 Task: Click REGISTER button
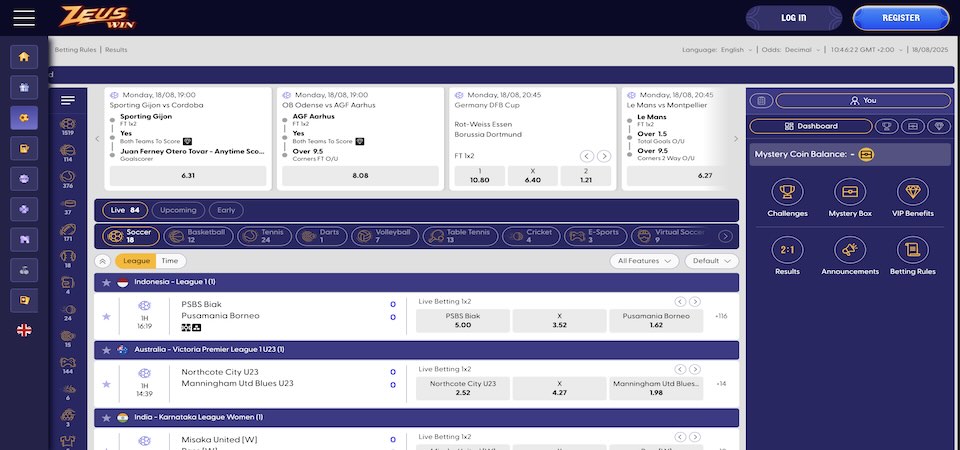tap(901, 18)
